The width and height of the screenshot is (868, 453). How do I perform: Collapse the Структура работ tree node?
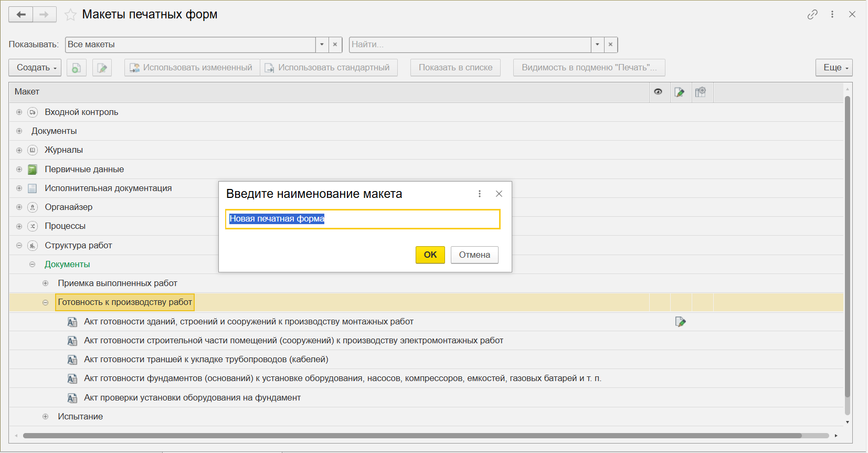click(19, 245)
